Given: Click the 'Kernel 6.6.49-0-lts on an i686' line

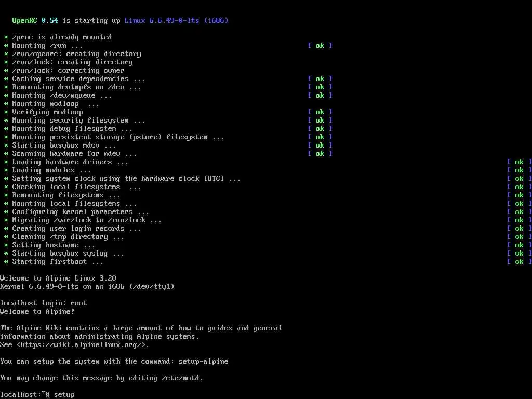Looking at the screenshot, I should click(x=87, y=287).
